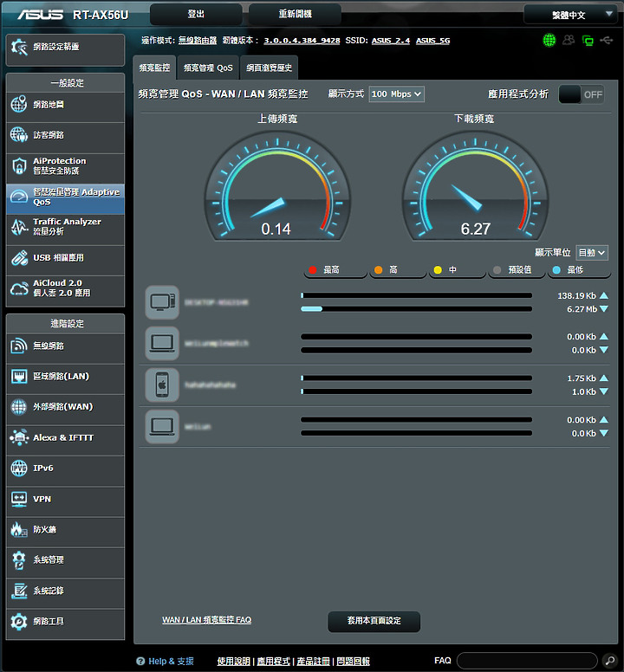
Task: Click the bottom laptop device icon
Action: (x=162, y=426)
